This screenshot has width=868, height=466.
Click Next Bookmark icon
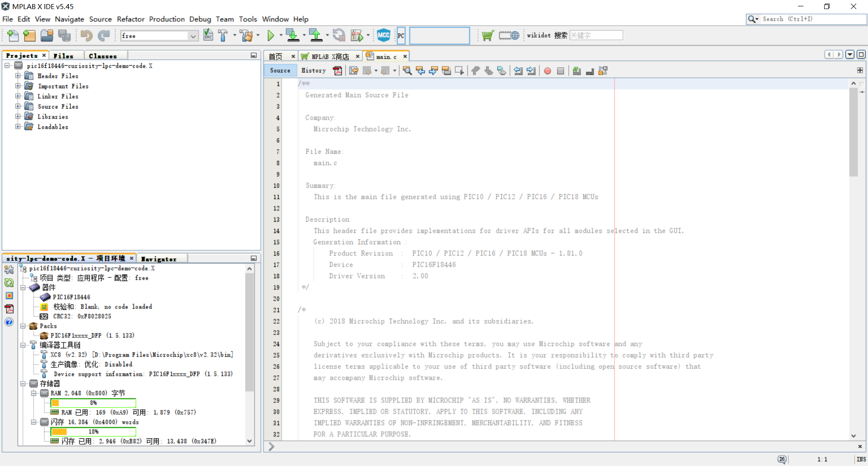489,71
